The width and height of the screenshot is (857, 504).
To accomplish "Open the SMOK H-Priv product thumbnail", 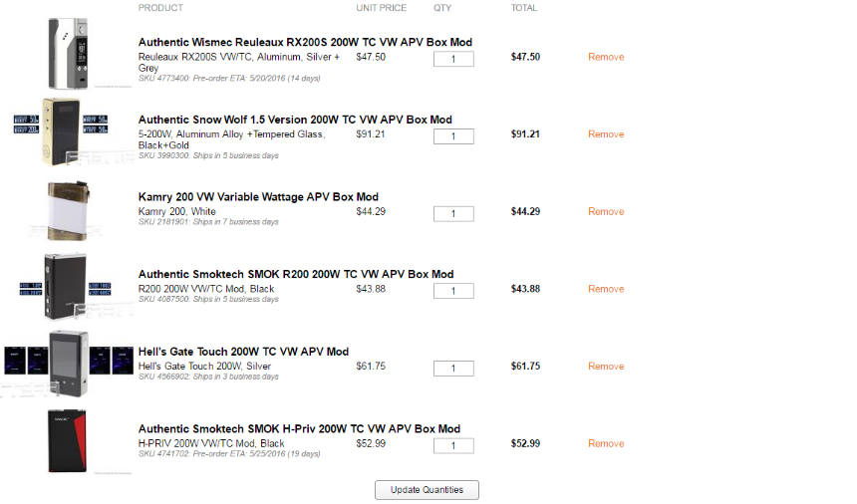I will point(68,440).
